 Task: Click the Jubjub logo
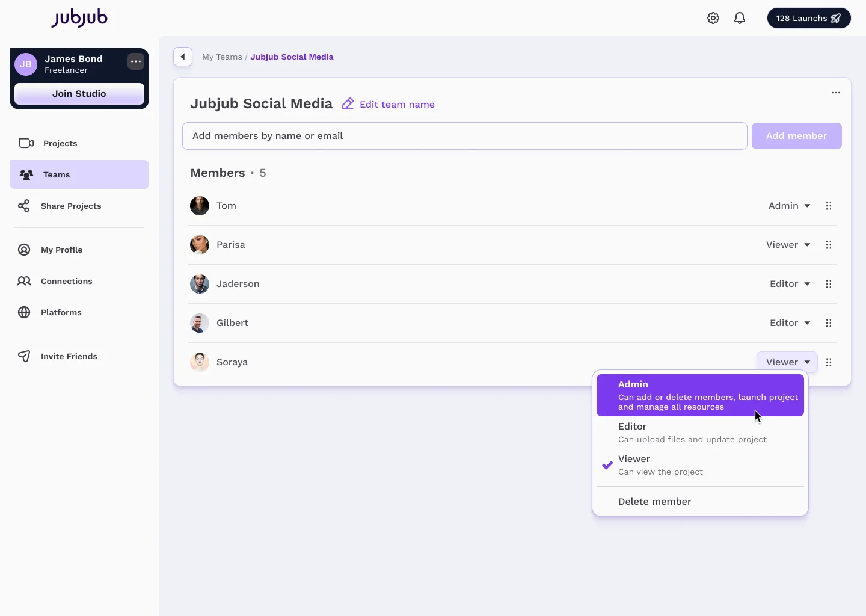point(79,18)
